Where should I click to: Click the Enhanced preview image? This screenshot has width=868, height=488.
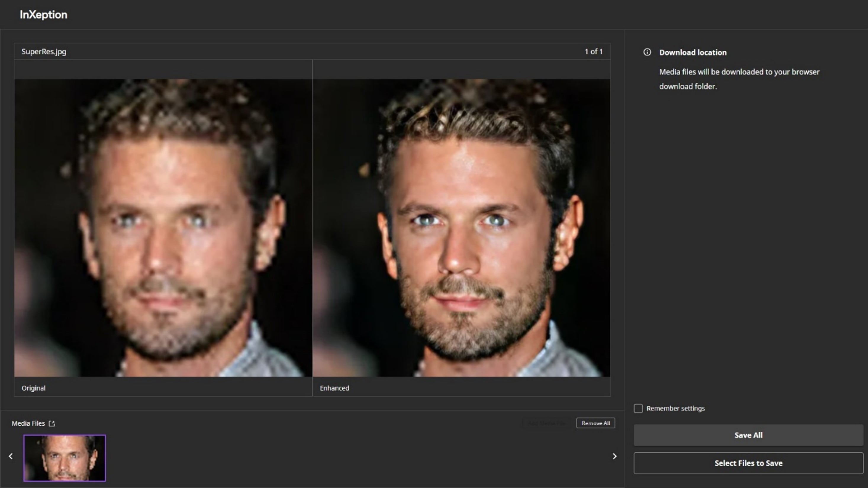click(461, 228)
